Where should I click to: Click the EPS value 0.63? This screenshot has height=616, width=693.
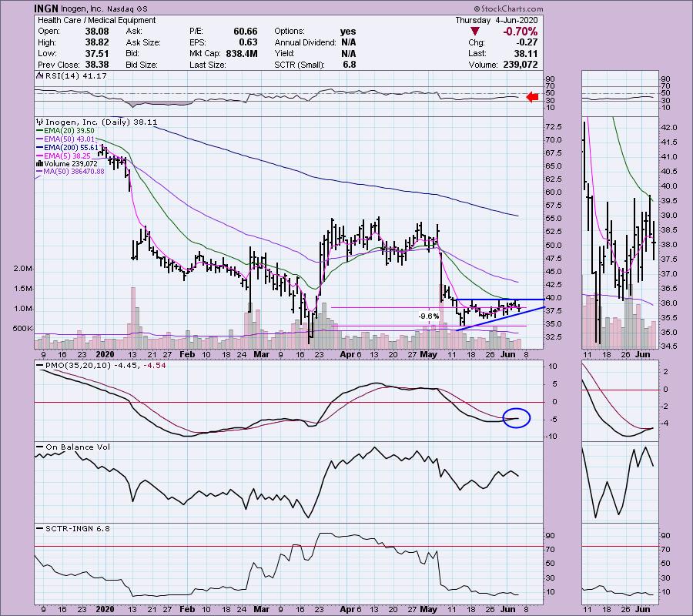coord(249,42)
